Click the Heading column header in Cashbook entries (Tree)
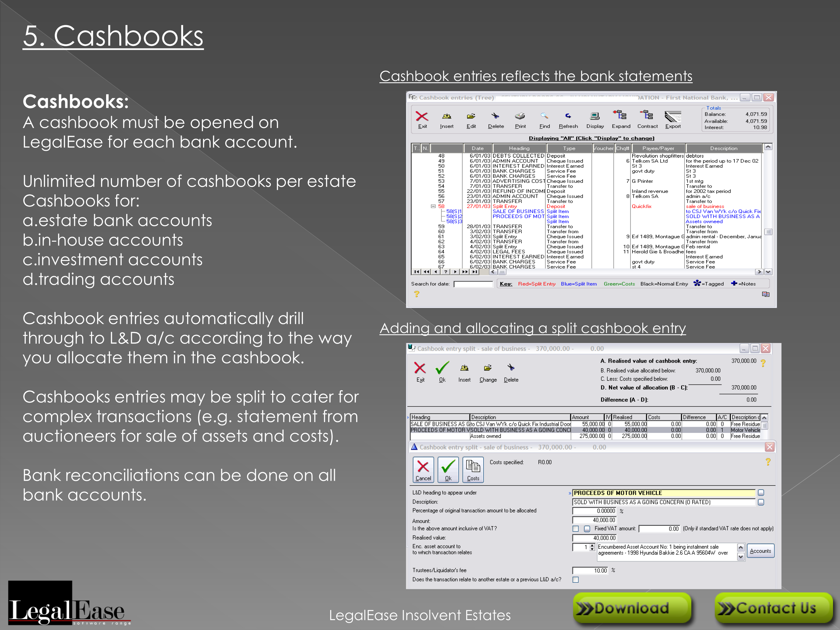Image resolution: width=840 pixels, height=630 pixels. point(519,148)
